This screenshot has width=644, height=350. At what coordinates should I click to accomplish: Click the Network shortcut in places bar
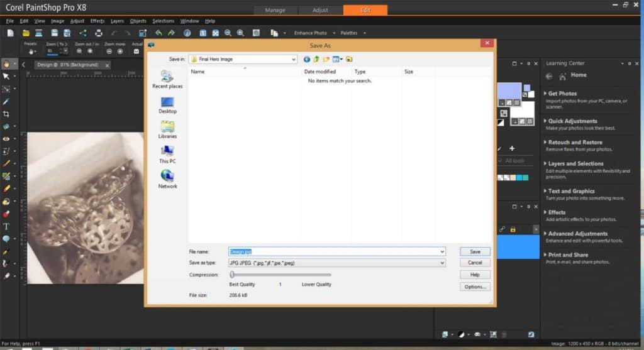tap(167, 179)
